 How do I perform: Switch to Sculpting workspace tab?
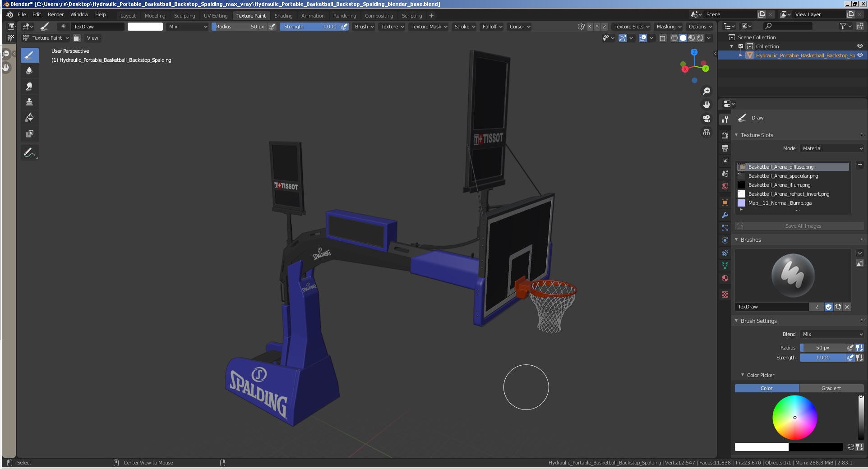point(185,15)
